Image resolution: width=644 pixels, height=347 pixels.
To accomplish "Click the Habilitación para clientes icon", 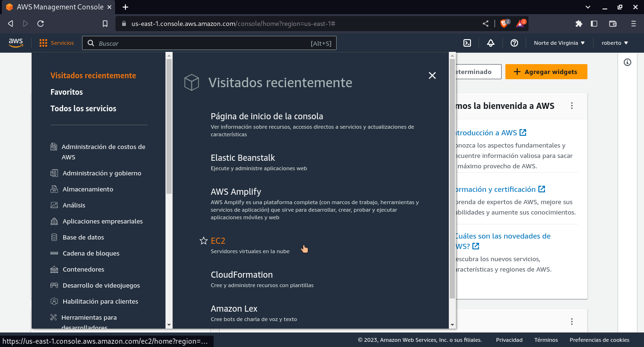I will [x=54, y=301].
